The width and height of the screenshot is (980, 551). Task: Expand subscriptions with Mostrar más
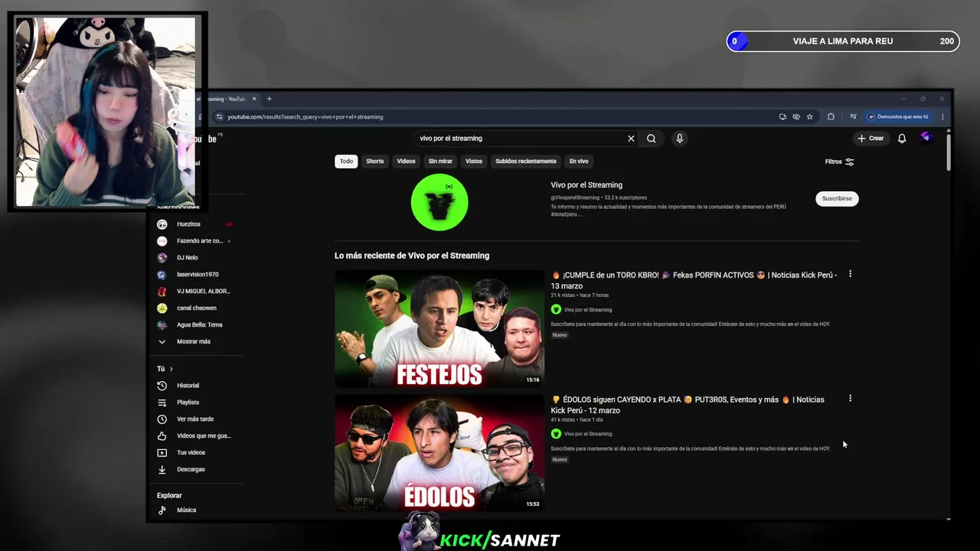click(x=194, y=342)
